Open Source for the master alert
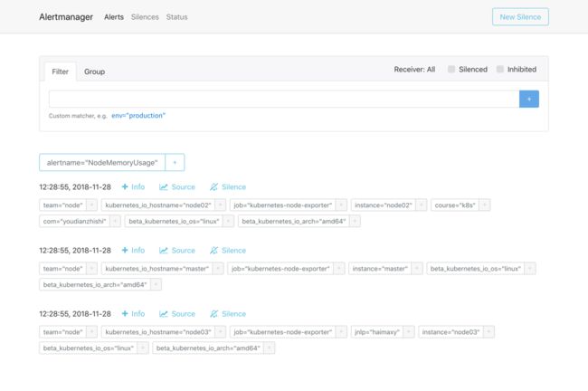The width and height of the screenshot is (588, 391). click(x=177, y=251)
